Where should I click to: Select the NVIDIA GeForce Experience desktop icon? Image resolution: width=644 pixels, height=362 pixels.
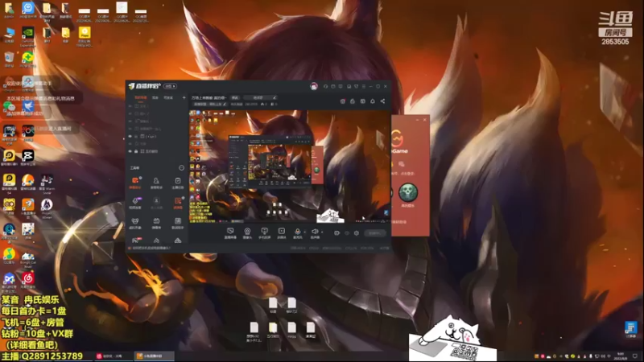coord(28,37)
